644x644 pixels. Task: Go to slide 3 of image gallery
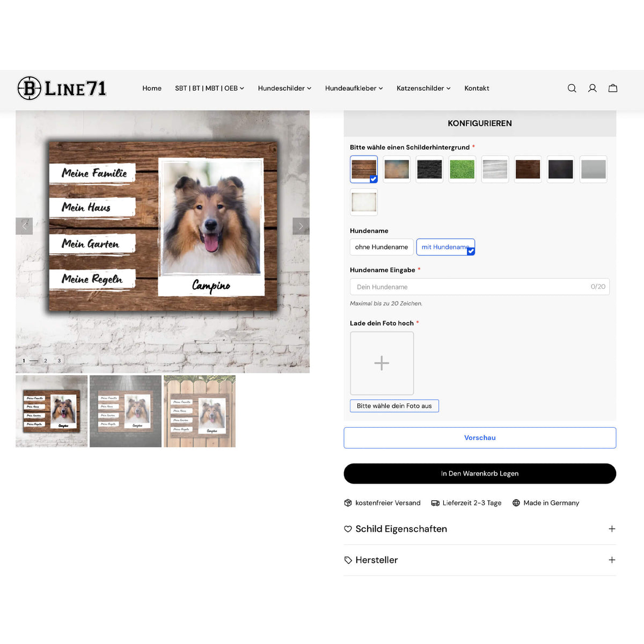point(59,361)
